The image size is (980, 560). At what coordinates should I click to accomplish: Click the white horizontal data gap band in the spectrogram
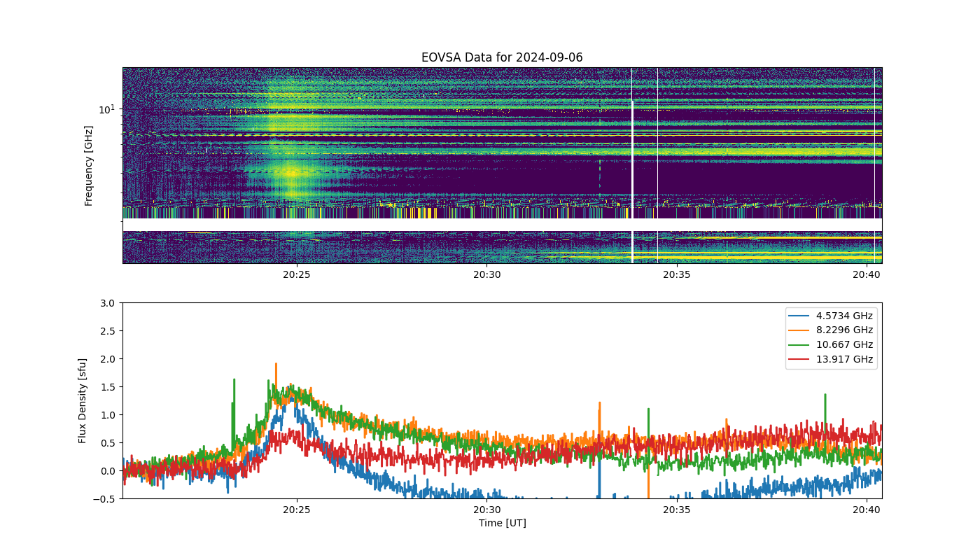pos(502,225)
